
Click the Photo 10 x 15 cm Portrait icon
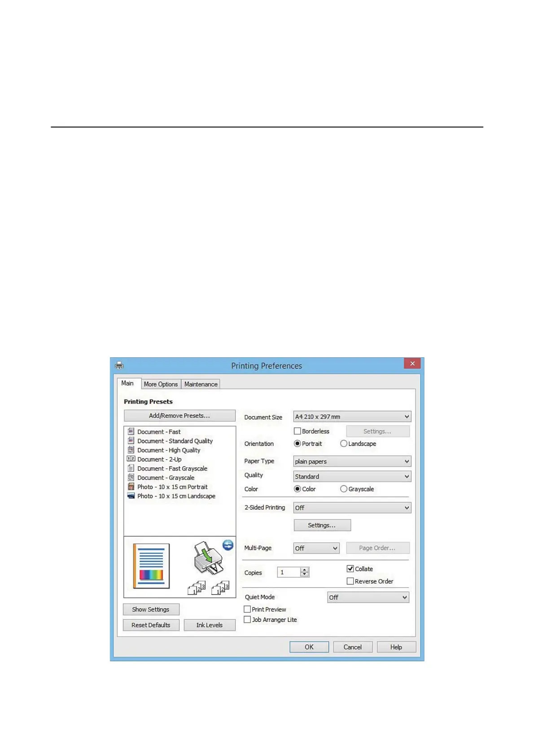(x=131, y=487)
